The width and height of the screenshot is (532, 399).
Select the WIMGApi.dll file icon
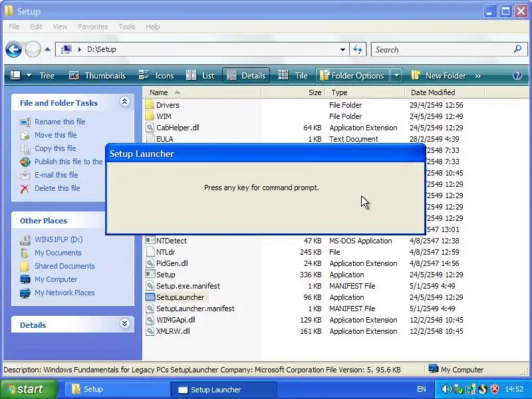point(150,320)
